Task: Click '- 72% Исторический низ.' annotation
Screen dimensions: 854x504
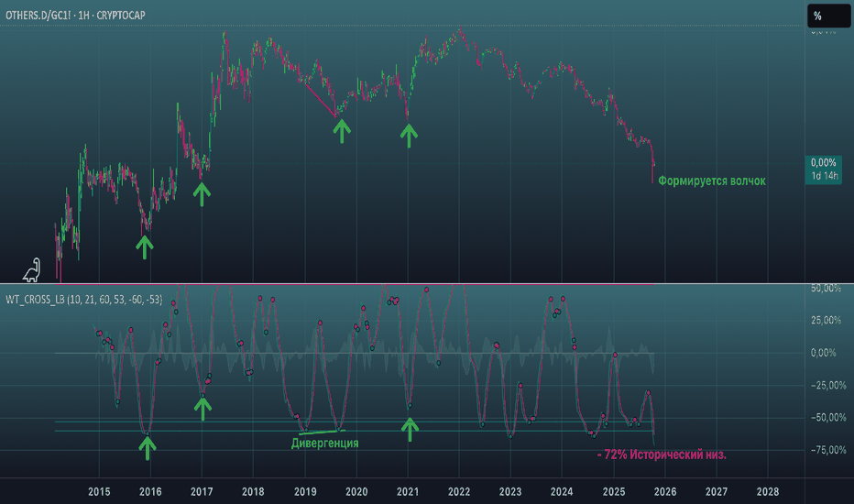Action: click(x=662, y=455)
